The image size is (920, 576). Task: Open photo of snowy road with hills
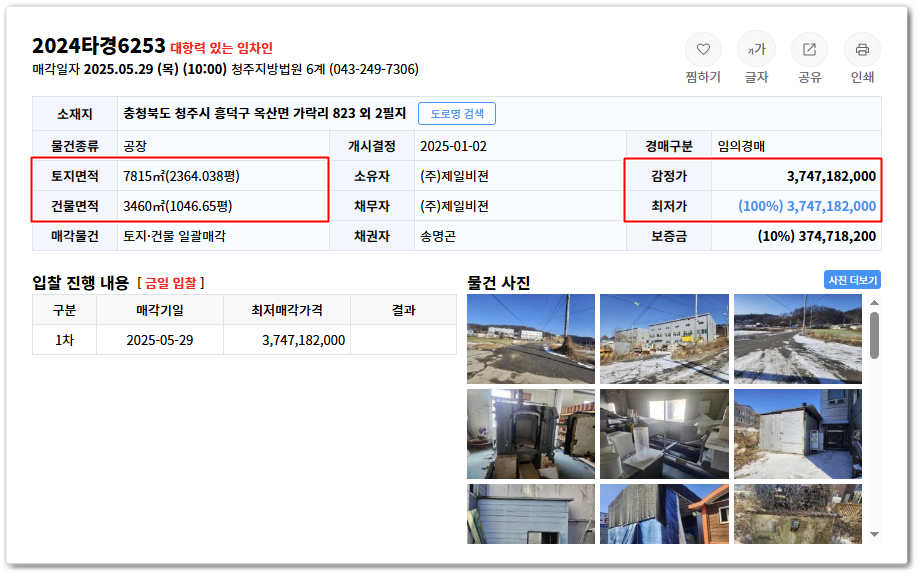pos(798,339)
